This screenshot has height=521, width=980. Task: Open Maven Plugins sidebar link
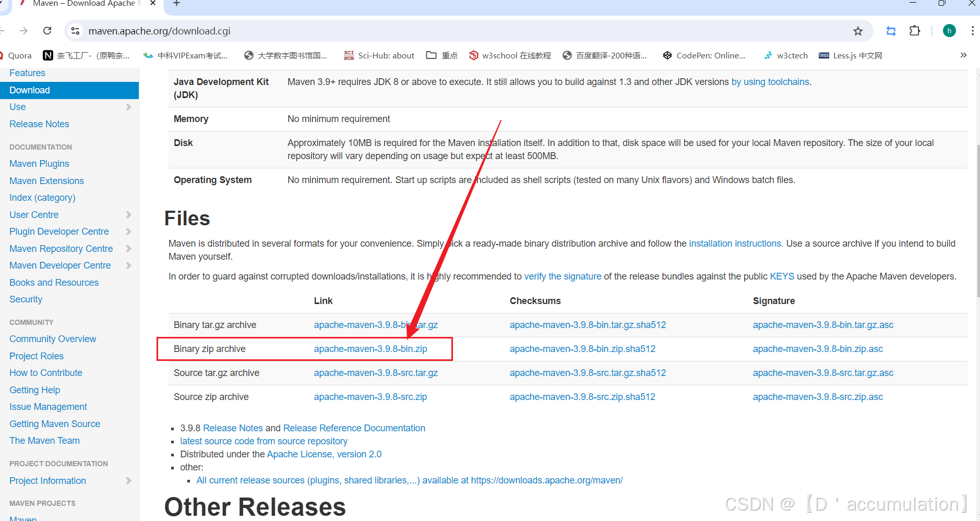point(39,164)
